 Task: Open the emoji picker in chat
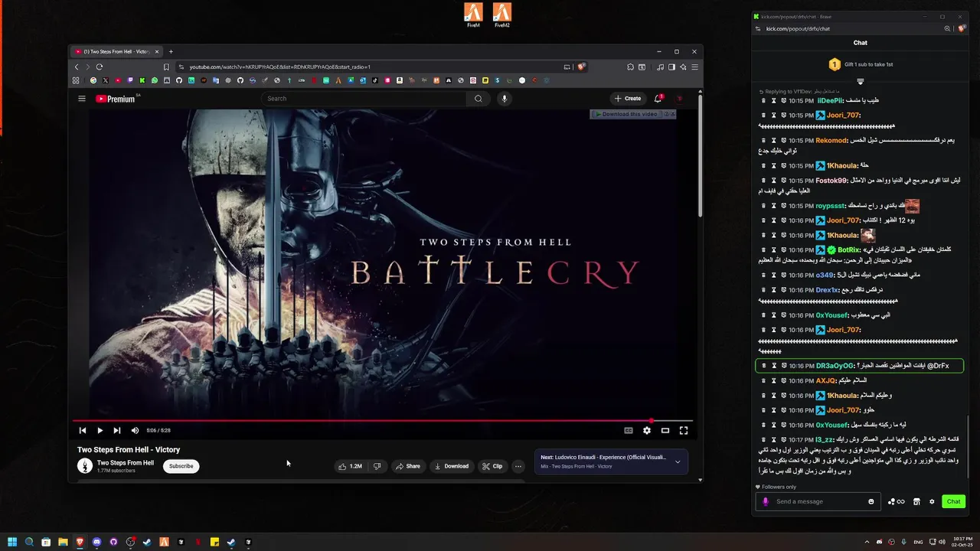click(871, 502)
